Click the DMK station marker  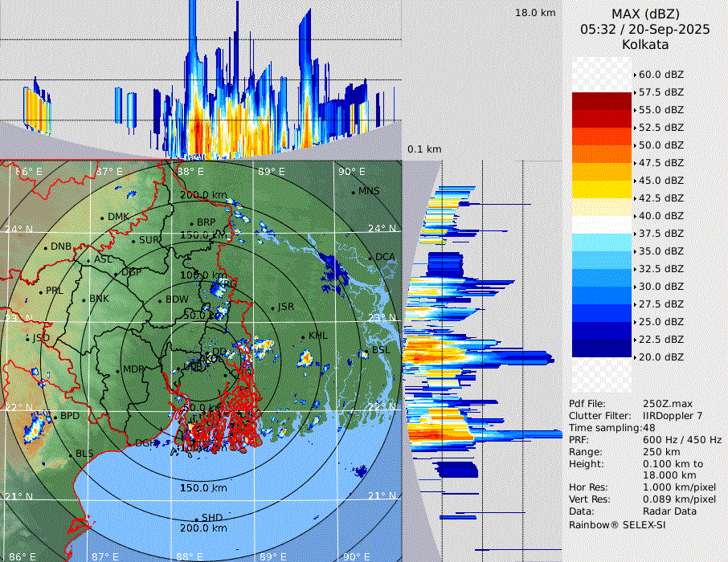102,218
